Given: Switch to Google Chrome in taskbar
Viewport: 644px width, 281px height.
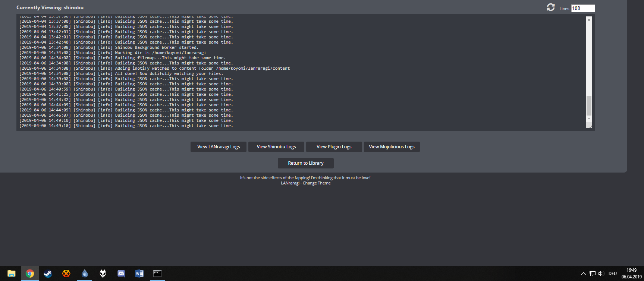Looking at the screenshot, I should click(x=30, y=274).
